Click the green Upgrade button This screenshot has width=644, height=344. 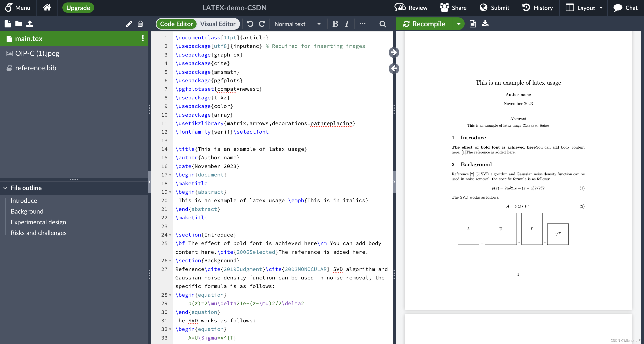tap(78, 8)
